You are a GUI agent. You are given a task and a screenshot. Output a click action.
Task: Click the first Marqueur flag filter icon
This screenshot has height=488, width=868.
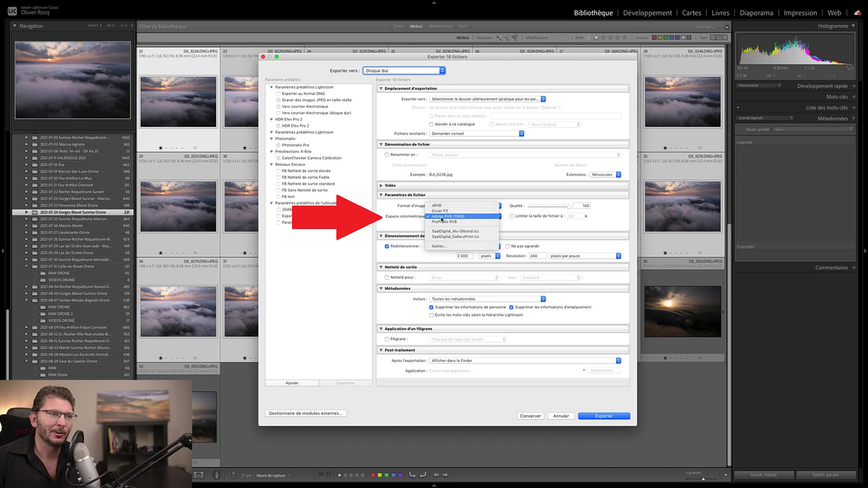pyautogui.click(x=500, y=38)
